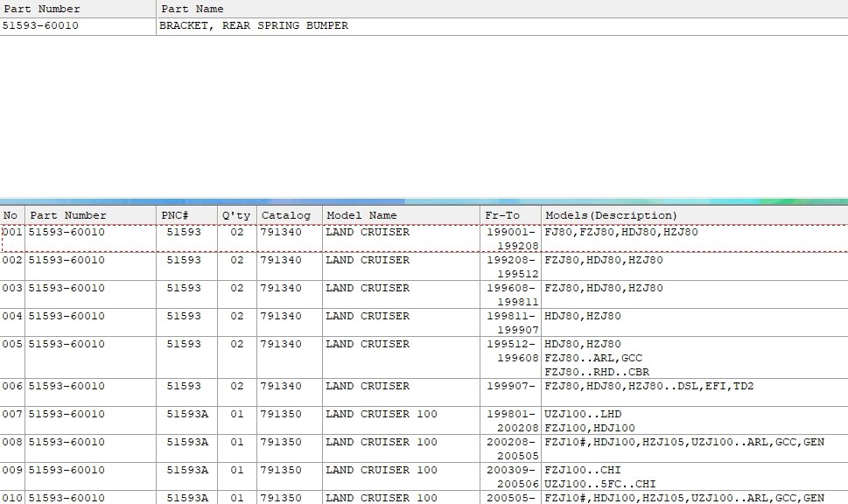Click the Catalog column header
The width and height of the screenshot is (848, 504).
tap(290, 215)
